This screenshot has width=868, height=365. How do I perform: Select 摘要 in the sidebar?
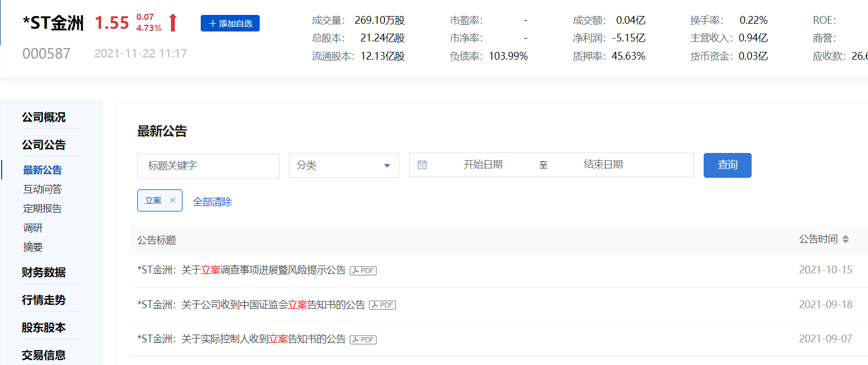[x=33, y=247]
